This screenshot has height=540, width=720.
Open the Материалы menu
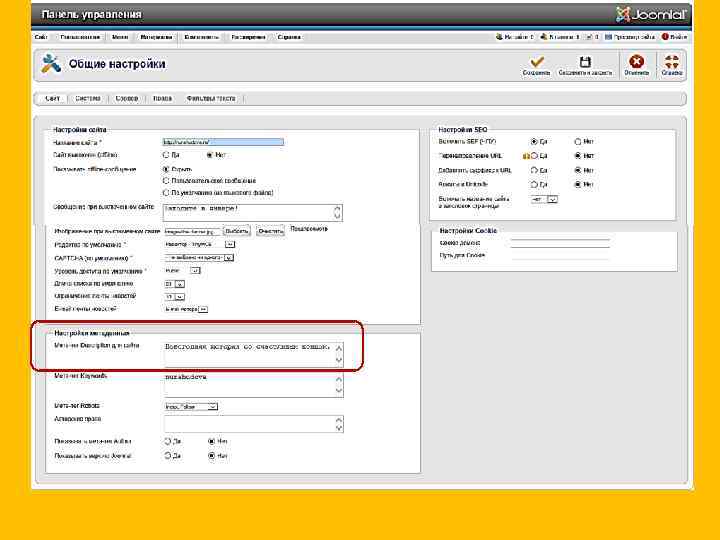156,37
